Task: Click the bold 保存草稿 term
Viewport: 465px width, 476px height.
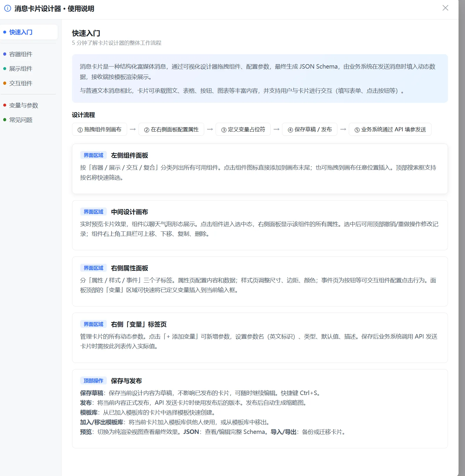Action: click(91, 393)
